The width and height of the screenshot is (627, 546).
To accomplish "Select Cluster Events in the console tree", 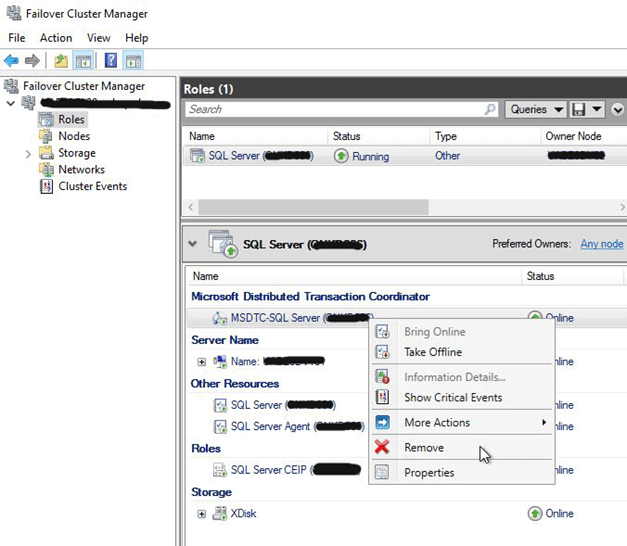I will tap(93, 186).
